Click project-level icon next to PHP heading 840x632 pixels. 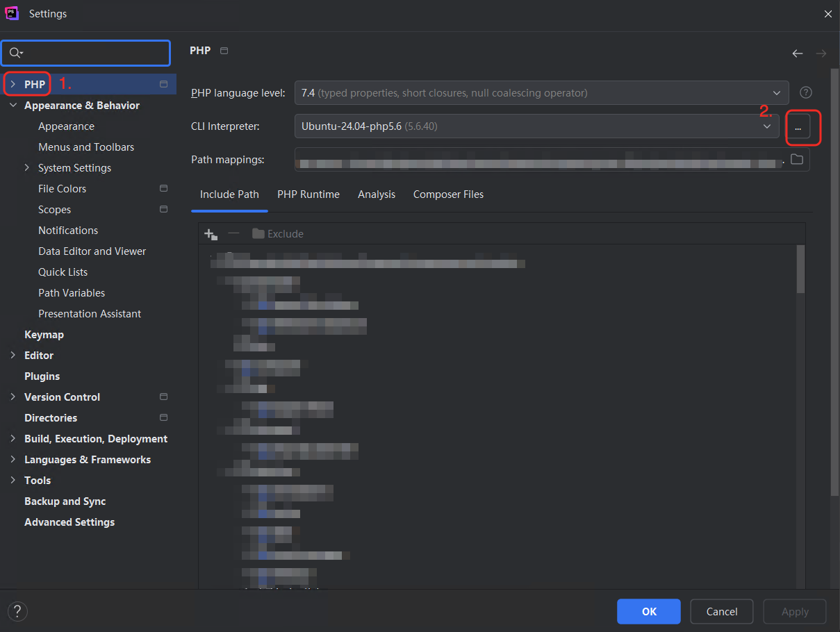pos(224,51)
